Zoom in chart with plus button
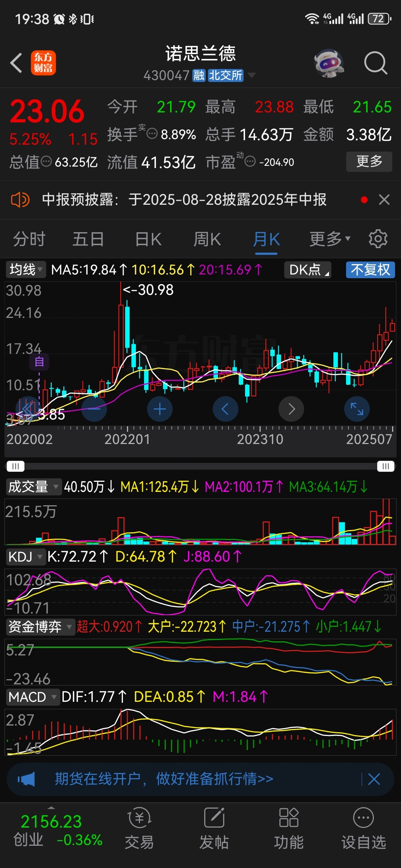The height and width of the screenshot is (868, 401). coord(160,409)
